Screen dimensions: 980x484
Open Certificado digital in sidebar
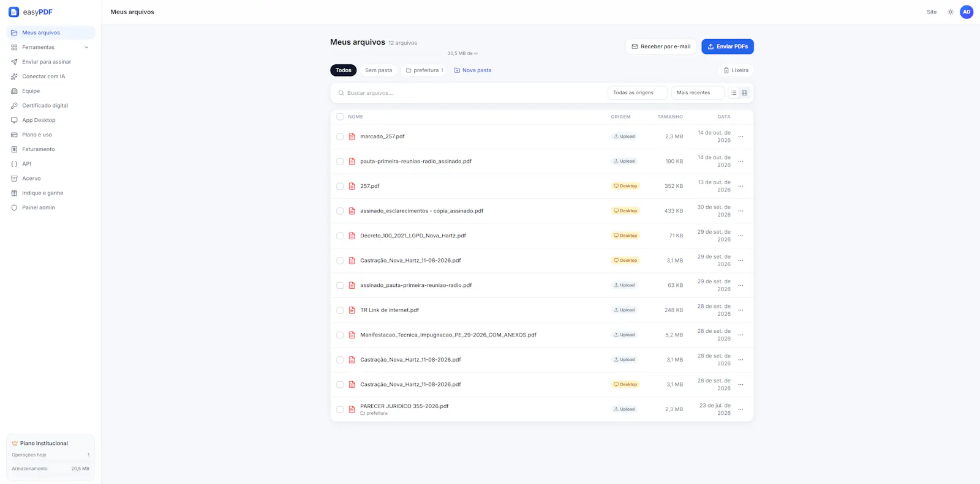pyautogui.click(x=50, y=105)
